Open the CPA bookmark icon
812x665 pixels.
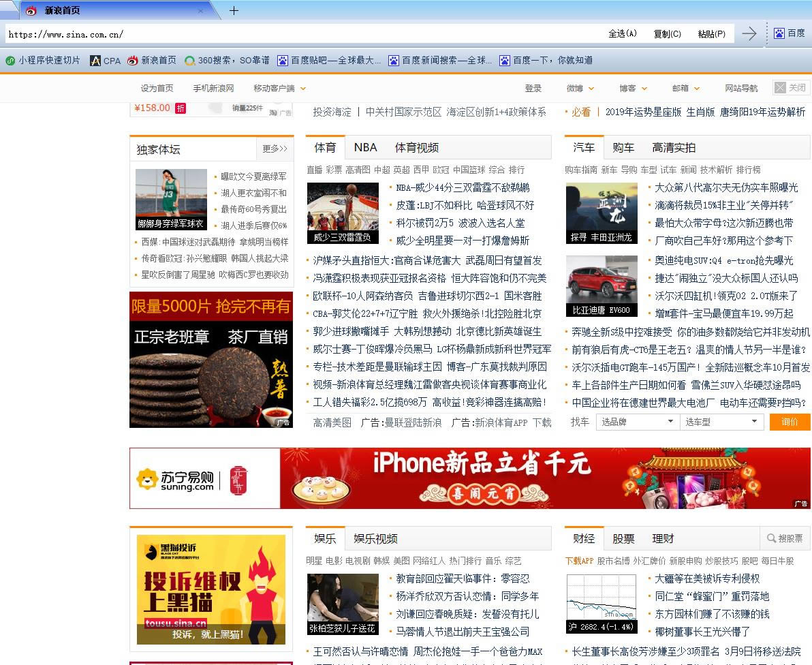pos(95,61)
